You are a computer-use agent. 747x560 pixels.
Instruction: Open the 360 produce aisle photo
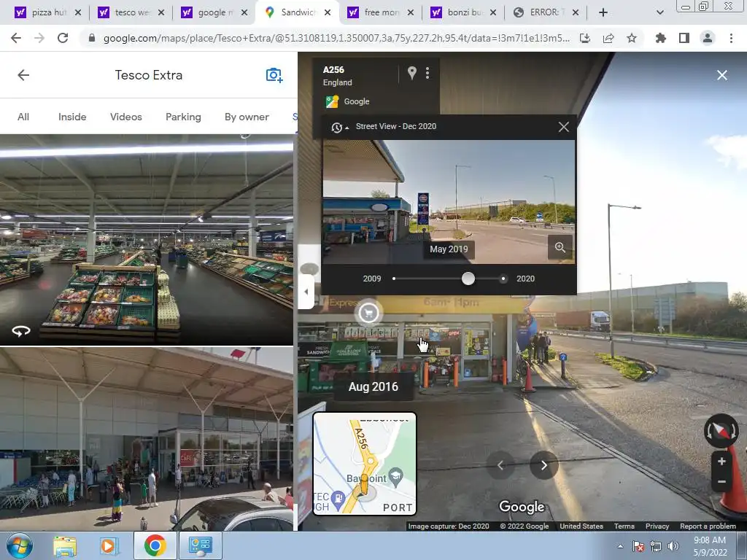tap(146, 239)
